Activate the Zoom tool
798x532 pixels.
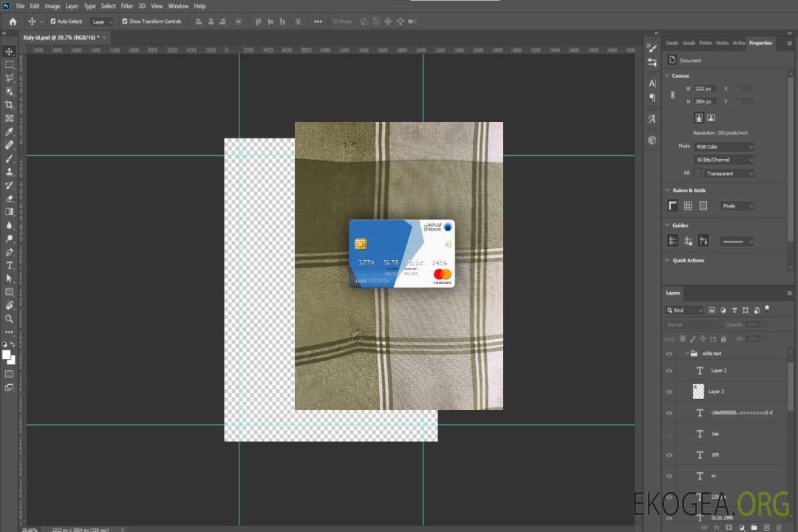(x=10, y=318)
